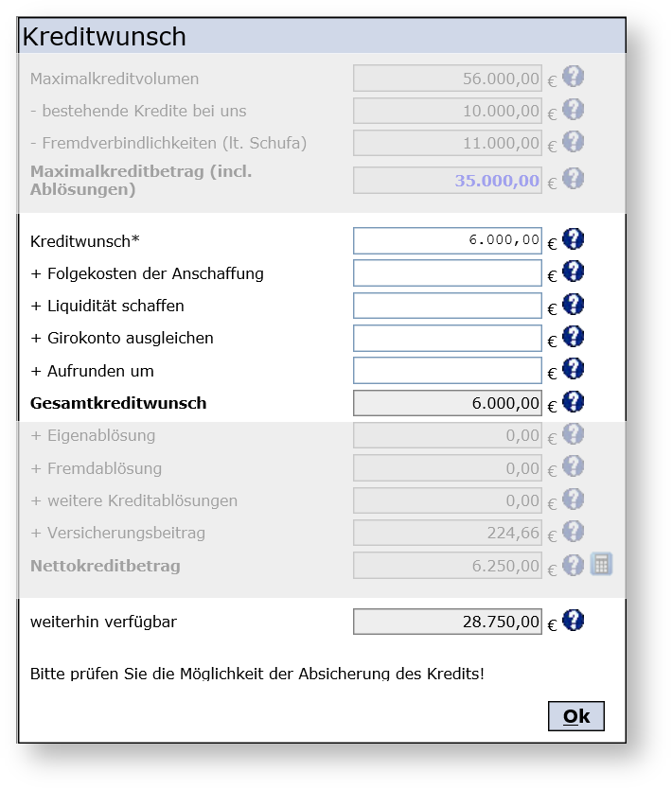Show help for Gesamtkreditwunsch
672x789 pixels.
pos(573,401)
